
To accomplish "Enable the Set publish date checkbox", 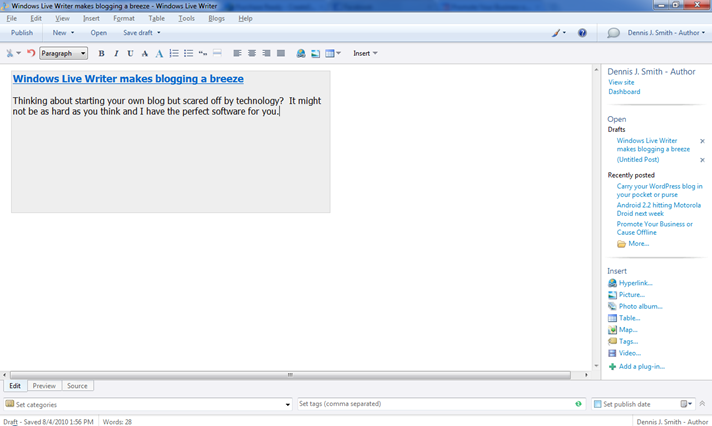I will 597,405.
